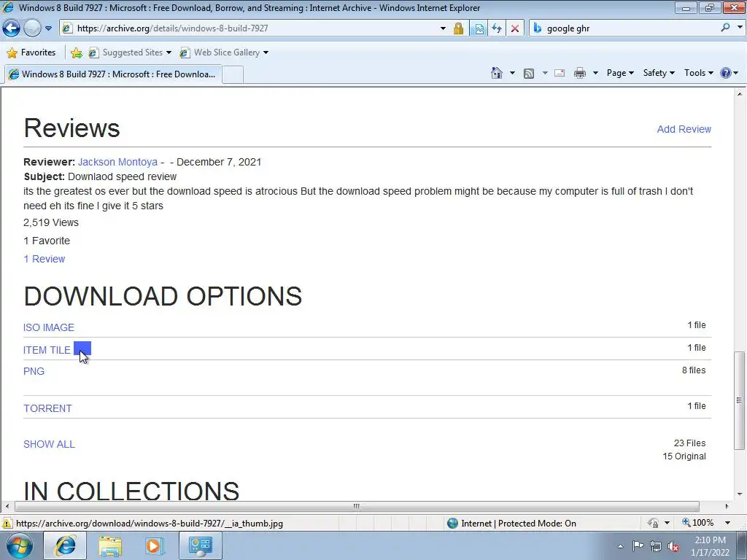Click the 100% zoom level button
This screenshot has height=560, width=747.
coord(697,523)
